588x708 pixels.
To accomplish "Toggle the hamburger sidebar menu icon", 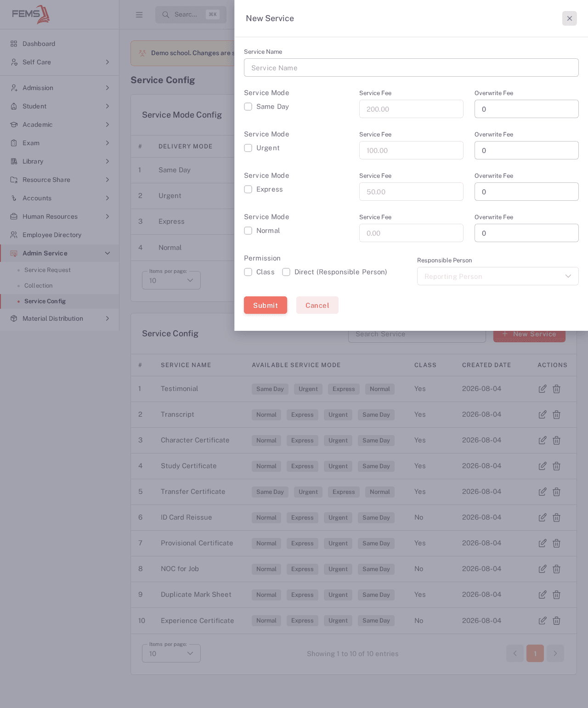I will pyautogui.click(x=139, y=15).
